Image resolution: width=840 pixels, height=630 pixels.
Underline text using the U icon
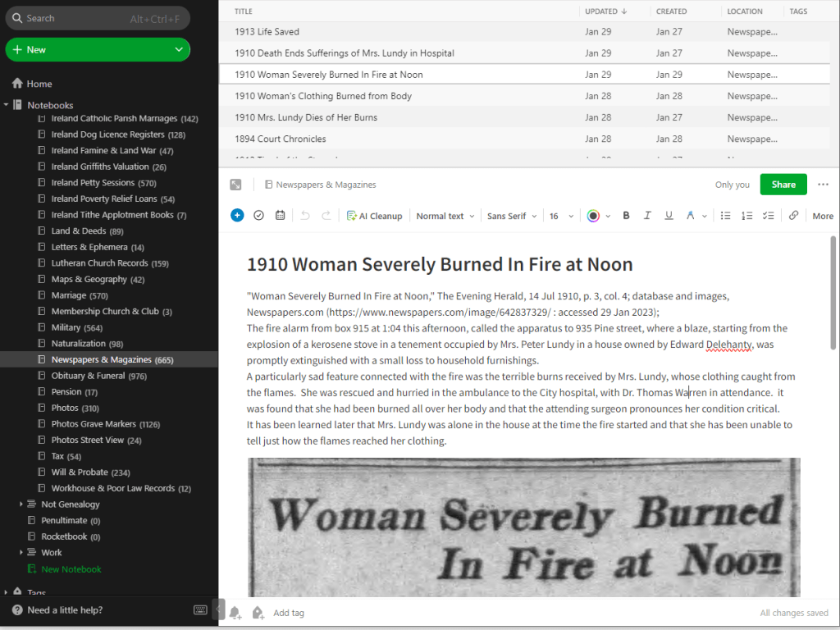click(669, 216)
